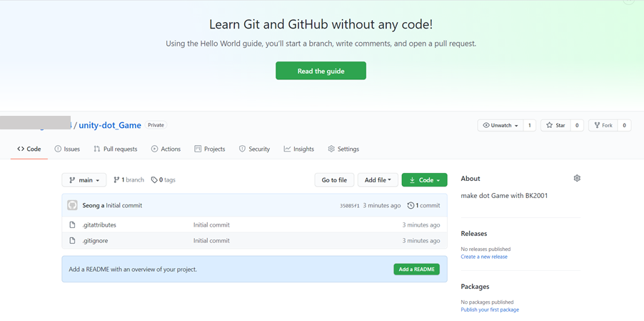
Task: View the 1 commit history link
Action: 423,205
